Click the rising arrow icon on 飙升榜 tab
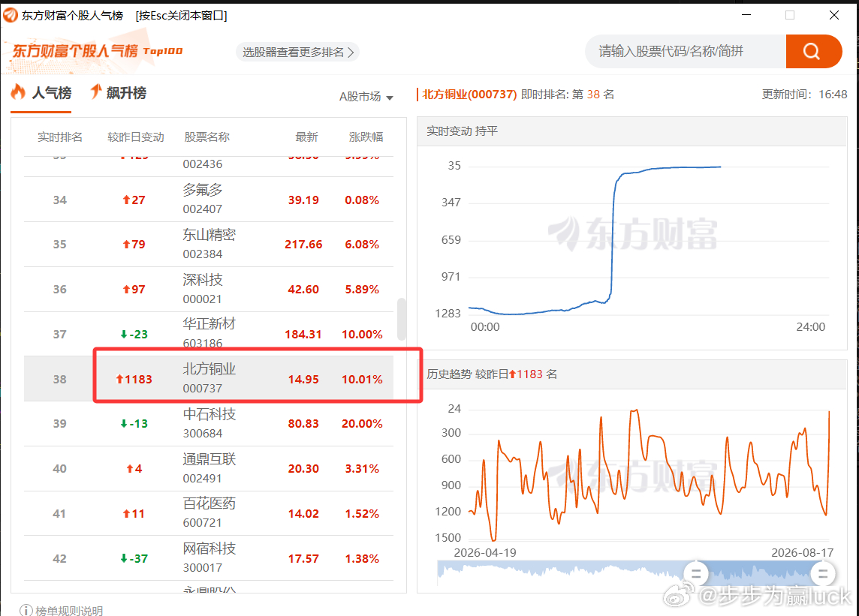The width and height of the screenshot is (859, 616). 96,91
